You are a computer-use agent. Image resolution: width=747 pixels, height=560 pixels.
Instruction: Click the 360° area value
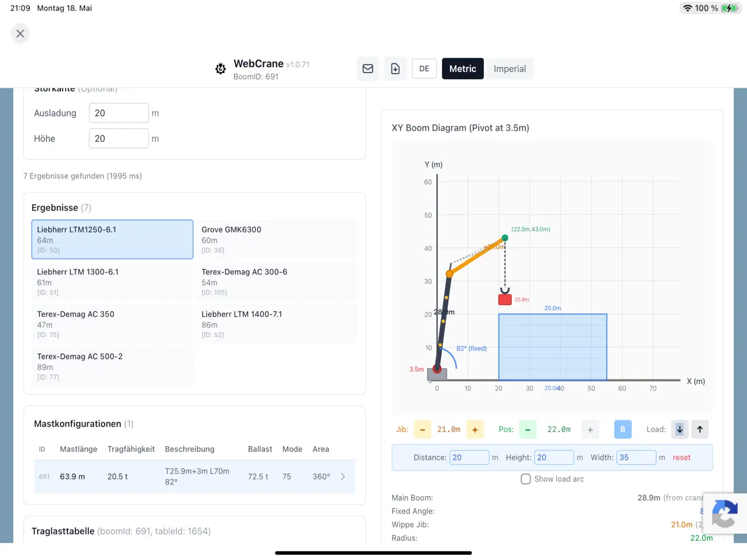(321, 476)
